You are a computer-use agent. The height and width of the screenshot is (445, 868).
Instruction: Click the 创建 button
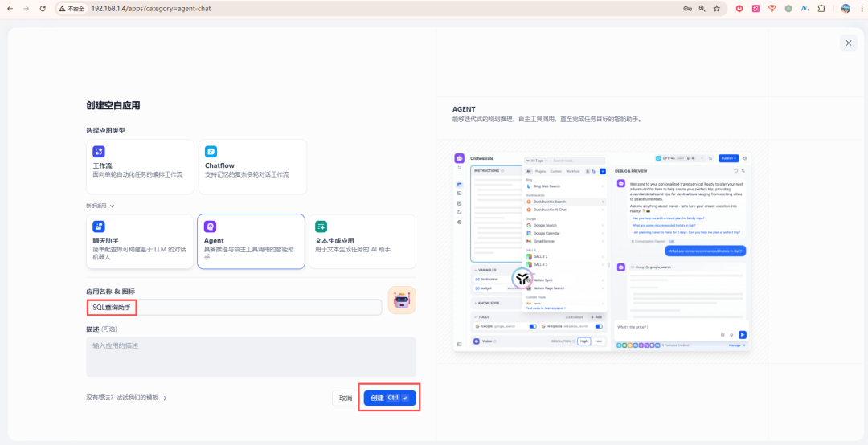pos(390,398)
